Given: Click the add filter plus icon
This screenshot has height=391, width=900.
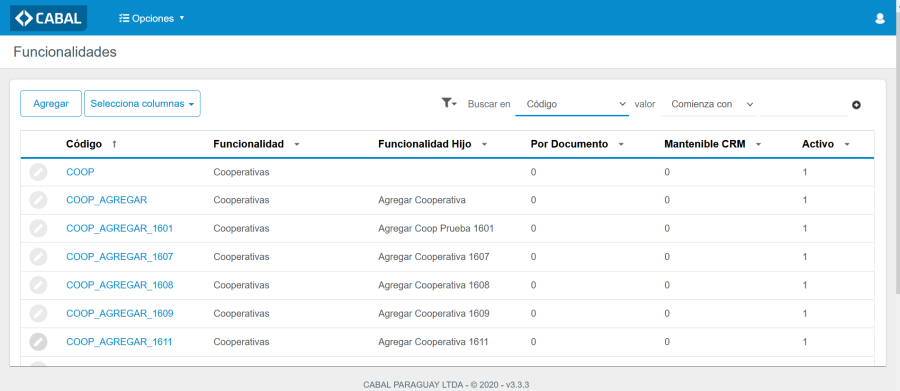Looking at the screenshot, I should pos(856,105).
